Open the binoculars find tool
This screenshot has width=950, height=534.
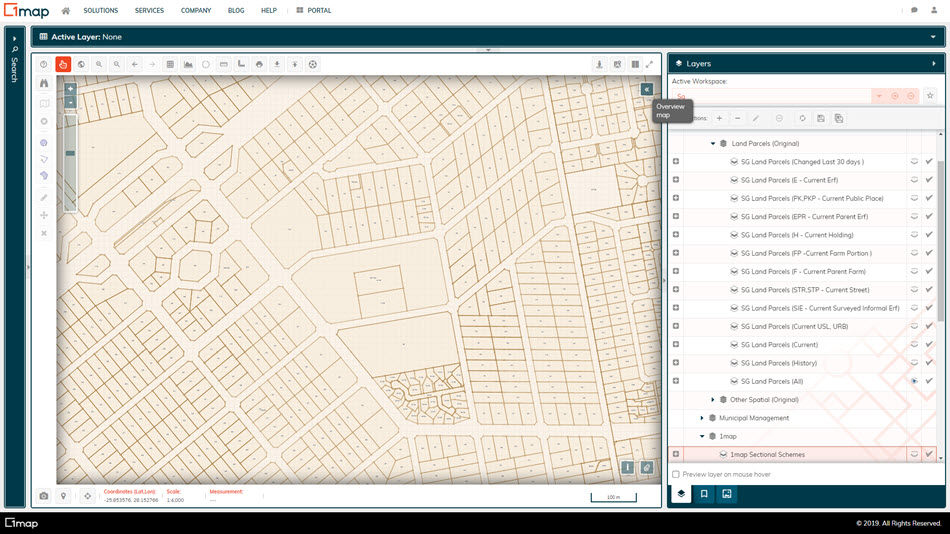(x=44, y=83)
